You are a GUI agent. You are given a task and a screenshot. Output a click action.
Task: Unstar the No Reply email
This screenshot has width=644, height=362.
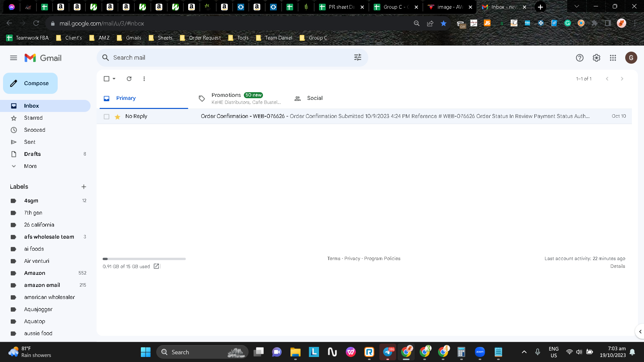click(117, 117)
